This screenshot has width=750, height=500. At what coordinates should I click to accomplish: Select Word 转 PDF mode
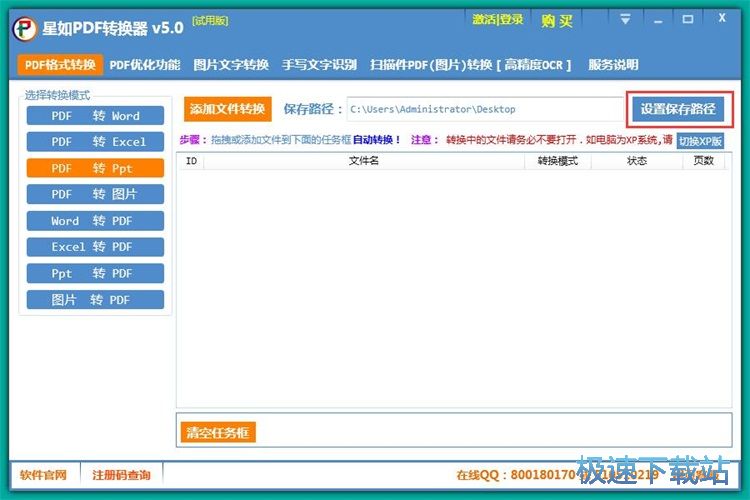95,221
